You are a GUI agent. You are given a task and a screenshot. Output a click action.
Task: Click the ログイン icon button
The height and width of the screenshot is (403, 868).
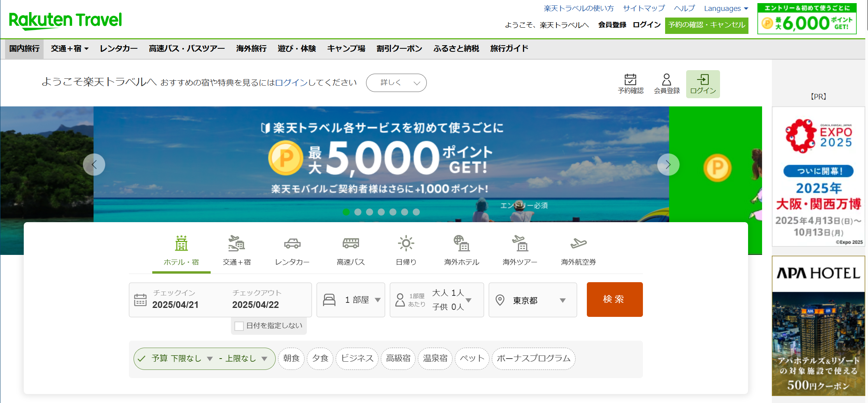pos(703,84)
